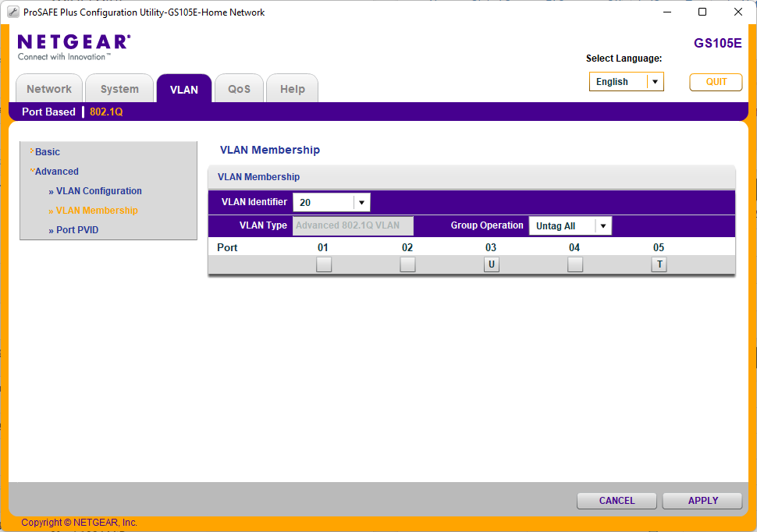Open the Help tab

pyautogui.click(x=292, y=89)
